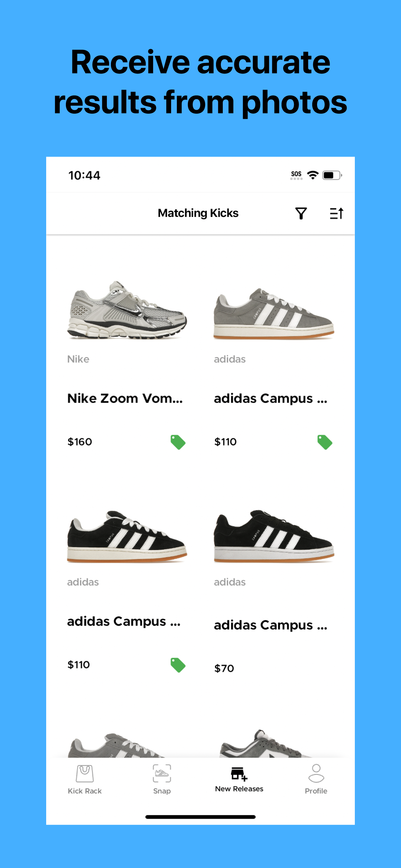The width and height of the screenshot is (401, 868).
Task: Go to the Profile tab
Action: point(316,780)
